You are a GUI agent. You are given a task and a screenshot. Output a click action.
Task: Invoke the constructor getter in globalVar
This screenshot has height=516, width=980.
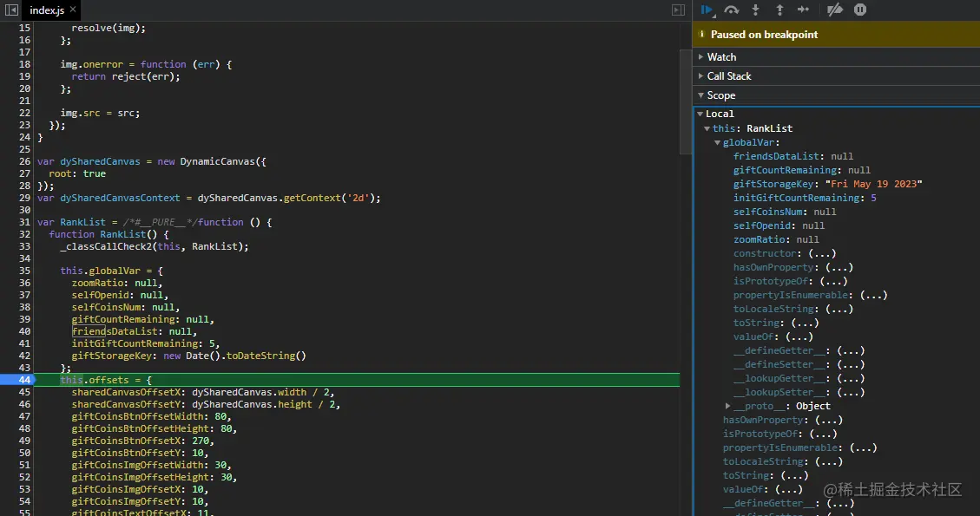coord(820,253)
